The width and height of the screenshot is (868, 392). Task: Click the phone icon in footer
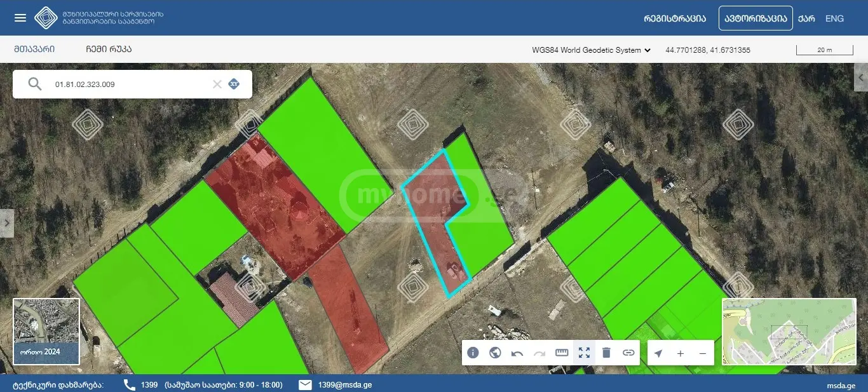[130, 384]
